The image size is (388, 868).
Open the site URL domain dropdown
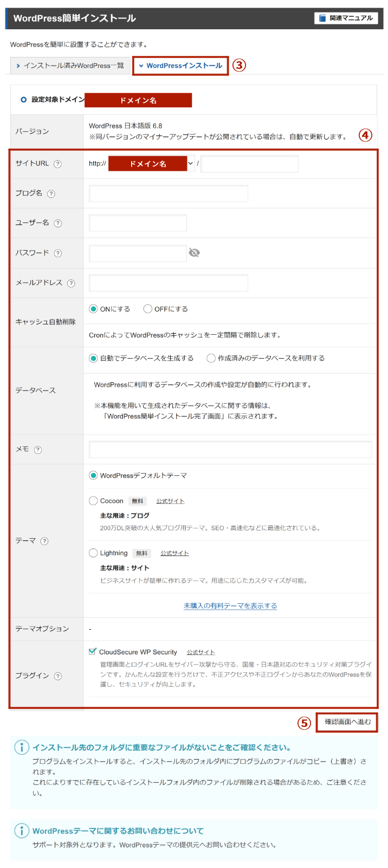(x=190, y=163)
